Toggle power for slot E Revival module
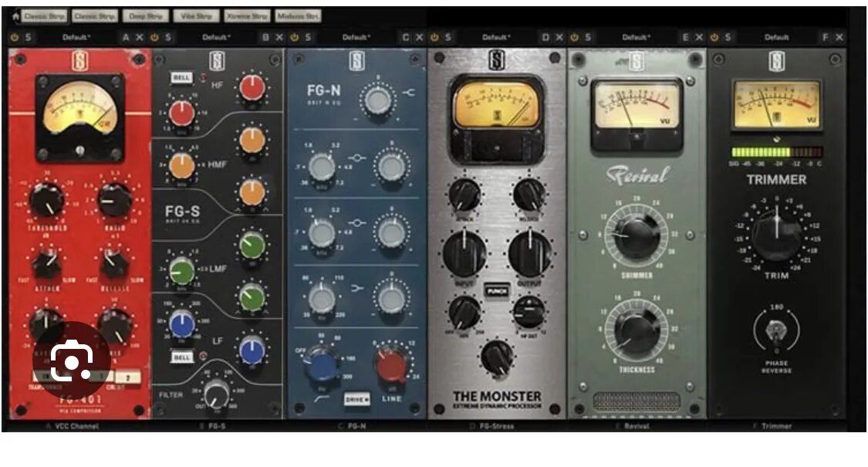The image size is (868, 467). coord(574,38)
